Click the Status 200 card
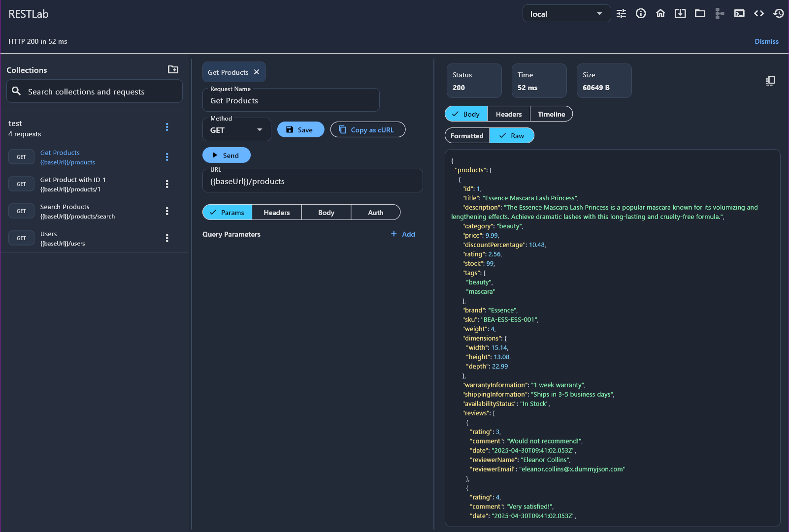Screen dimensions: 789x532 coord(474,81)
